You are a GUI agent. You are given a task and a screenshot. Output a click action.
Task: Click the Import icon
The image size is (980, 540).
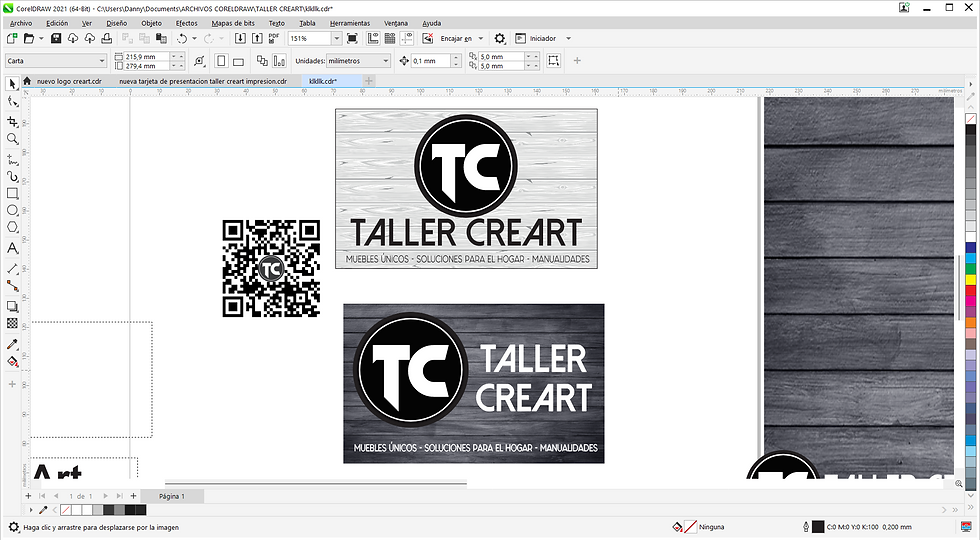(x=240, y=39)
